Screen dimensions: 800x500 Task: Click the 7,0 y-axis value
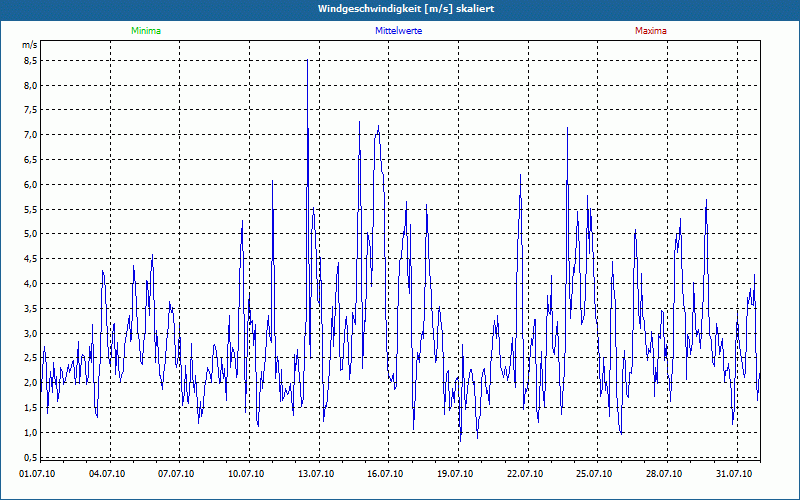31,135
